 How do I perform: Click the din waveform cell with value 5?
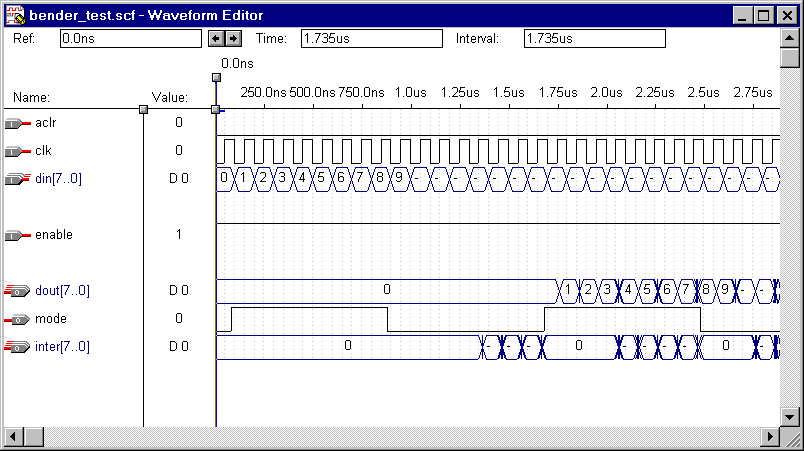321,179
